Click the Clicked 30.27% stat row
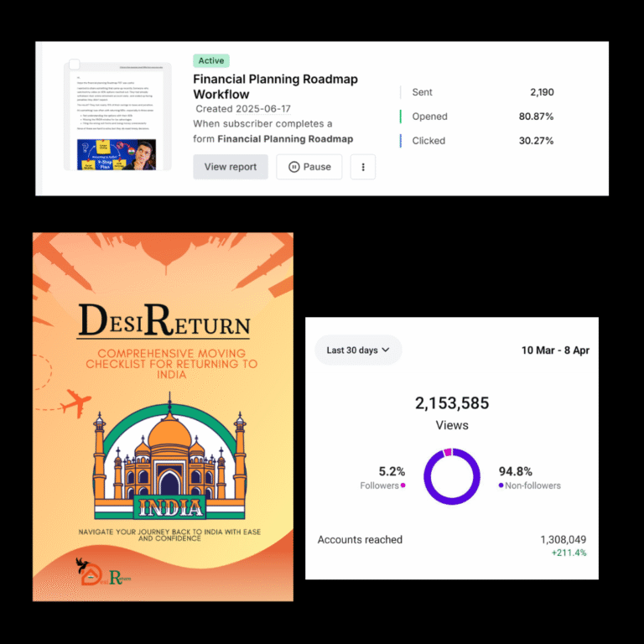 pyautogui.click(x=477, y=141)
